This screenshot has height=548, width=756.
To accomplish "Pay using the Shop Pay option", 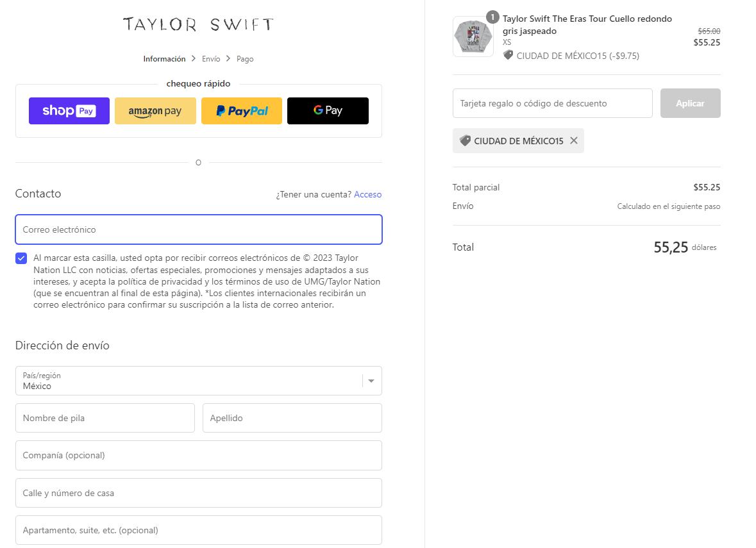I will (69, 110).
